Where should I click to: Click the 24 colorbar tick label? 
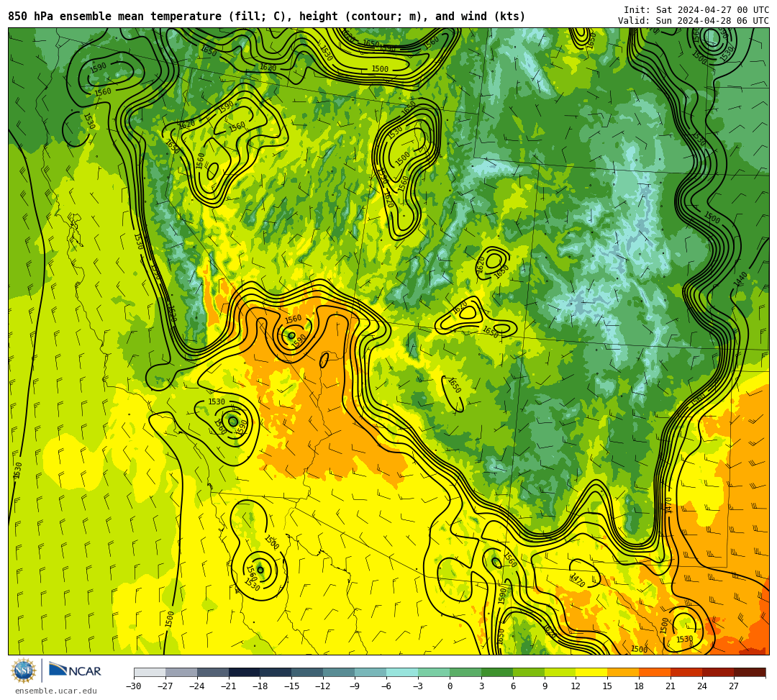(x=702, y=686)
